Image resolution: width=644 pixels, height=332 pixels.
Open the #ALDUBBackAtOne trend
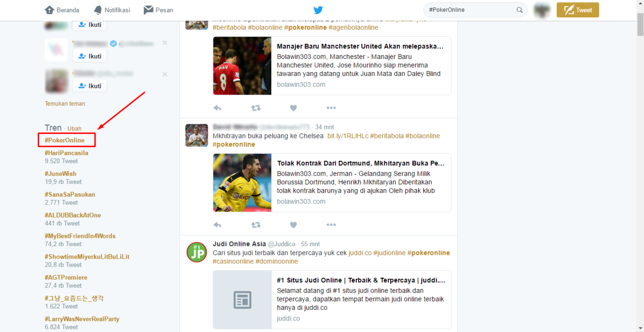73,215
